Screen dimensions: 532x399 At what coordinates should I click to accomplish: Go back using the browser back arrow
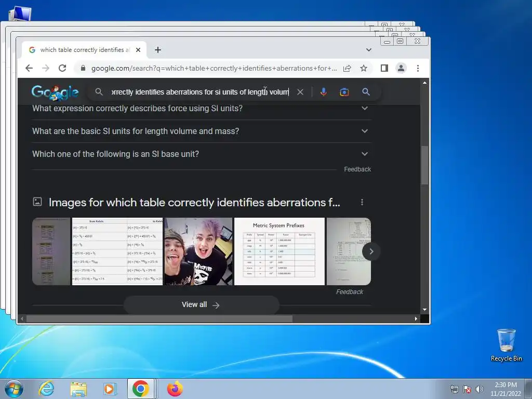[x=29, y=68]
